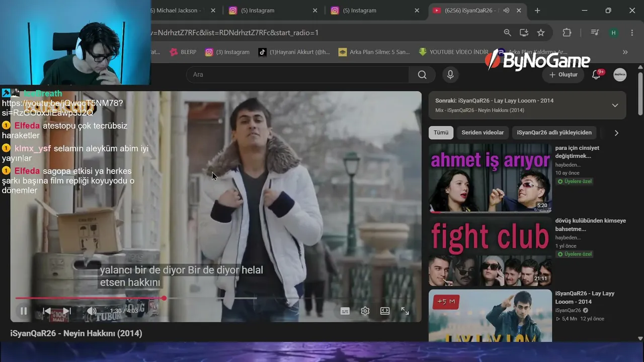This screenshot has height=362, width=644.
Task: Open 'Arka Plan Silme: 5 San...' bookmark
Action: click(374, 52)
